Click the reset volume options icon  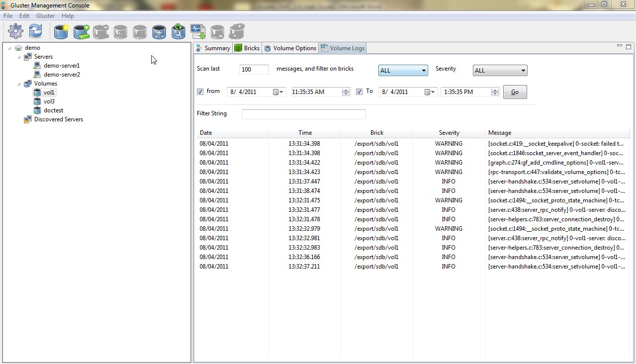(x=179, y=32)
